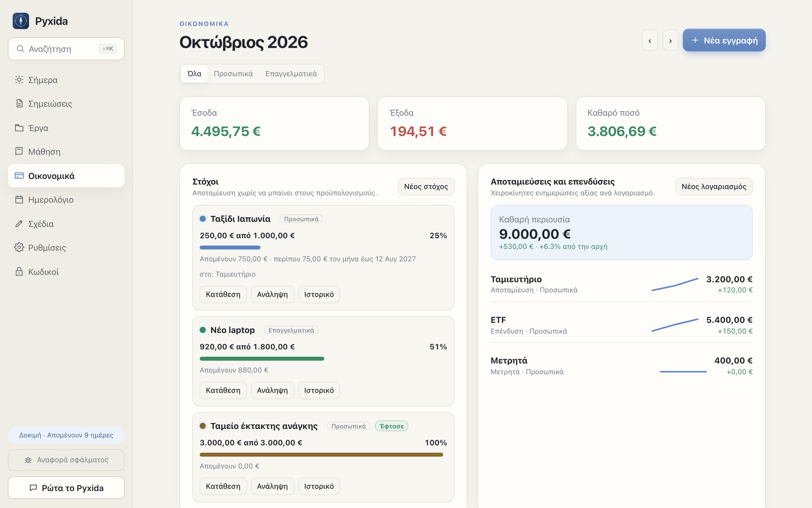Click the chat bubble icon in Ρώτα το Pyxida
Image resolution: width=812 pixels, height=508 pixels.
click(33, 488)
